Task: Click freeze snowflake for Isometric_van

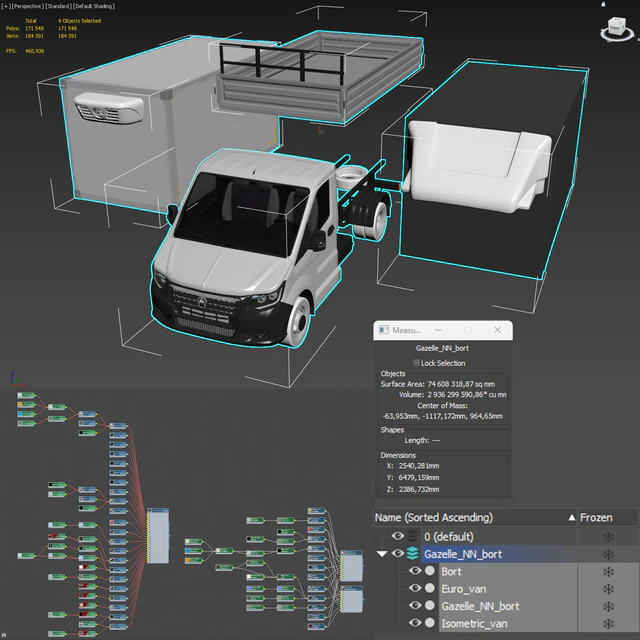Action: 608,623
